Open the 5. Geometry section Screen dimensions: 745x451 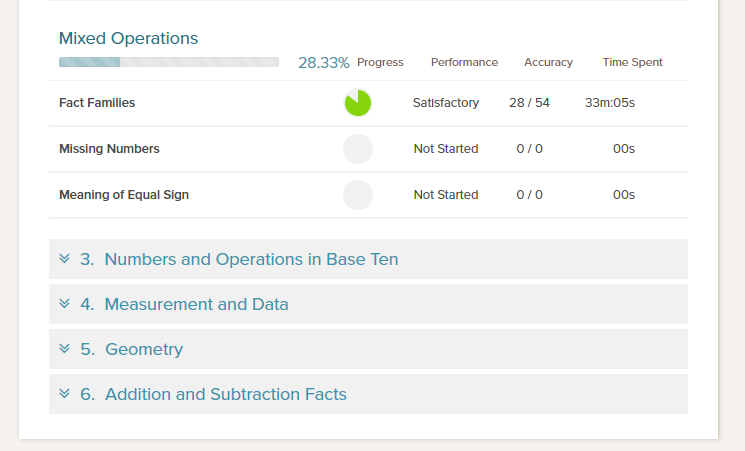coord(132,349)
